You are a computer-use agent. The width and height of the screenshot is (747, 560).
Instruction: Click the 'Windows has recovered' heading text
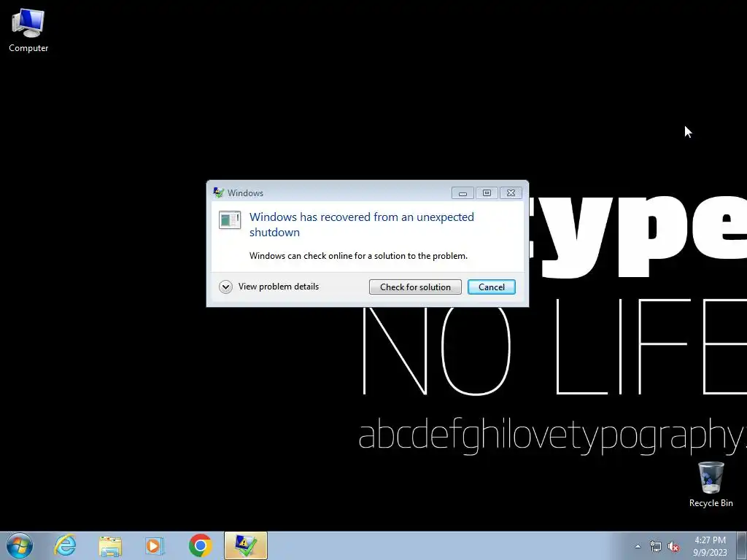362,225
